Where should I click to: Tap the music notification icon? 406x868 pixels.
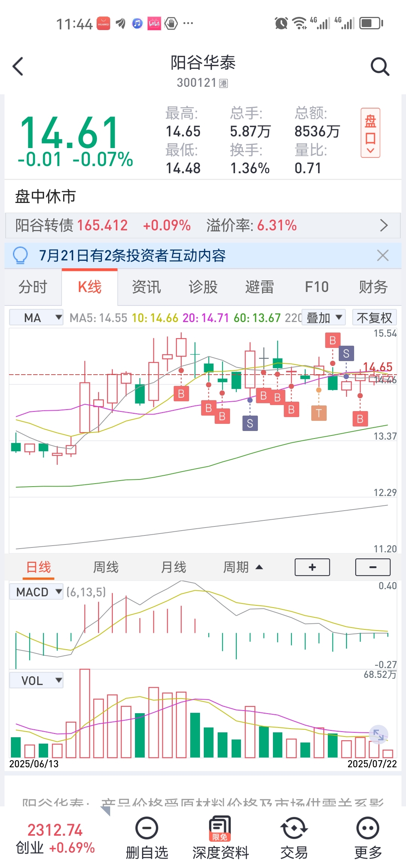click(x=137, y=24)
